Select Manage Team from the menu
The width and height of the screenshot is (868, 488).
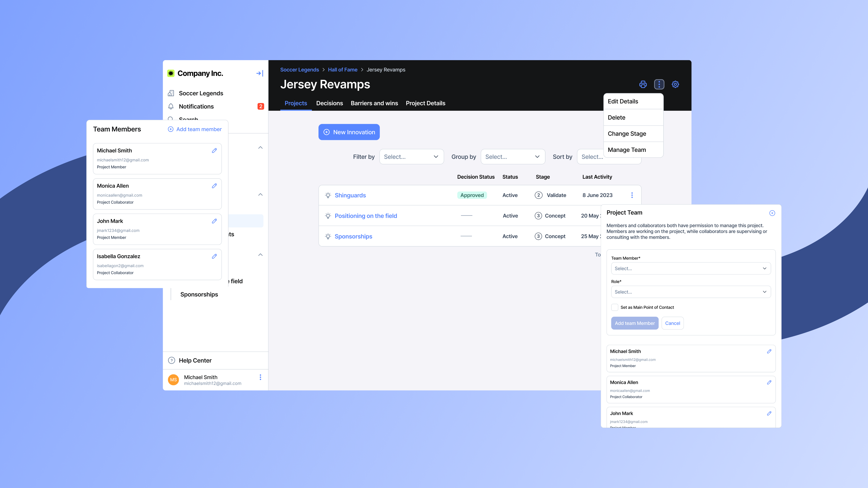pyautogui.click(x=626, y=150)
